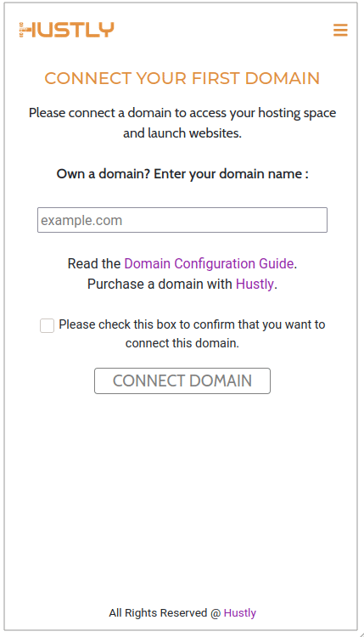Open the Hustly link in the footer
This screenshot has height=637, width=364.
click(240, 612)
